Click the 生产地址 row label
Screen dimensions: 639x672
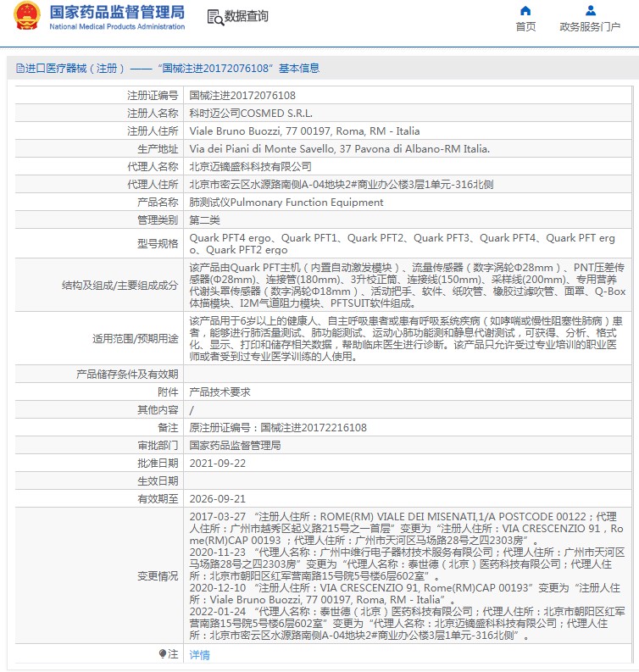(x=158, y=148)
